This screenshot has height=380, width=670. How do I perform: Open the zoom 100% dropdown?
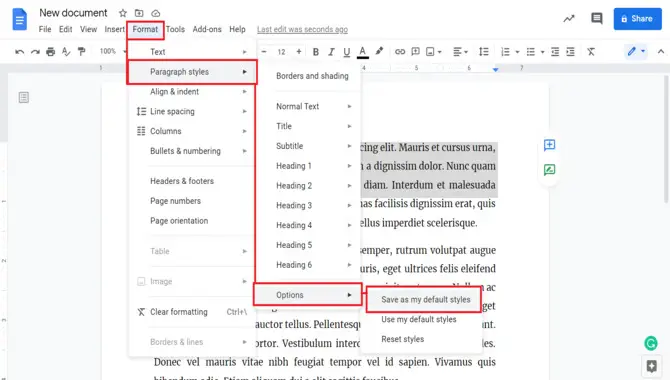click(x=113, y=51)
